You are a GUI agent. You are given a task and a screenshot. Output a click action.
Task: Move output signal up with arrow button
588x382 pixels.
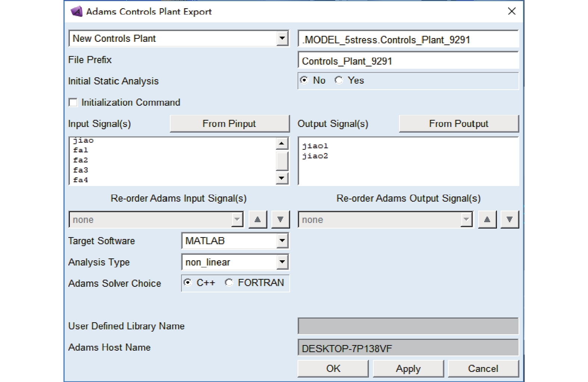coord(487,220)
